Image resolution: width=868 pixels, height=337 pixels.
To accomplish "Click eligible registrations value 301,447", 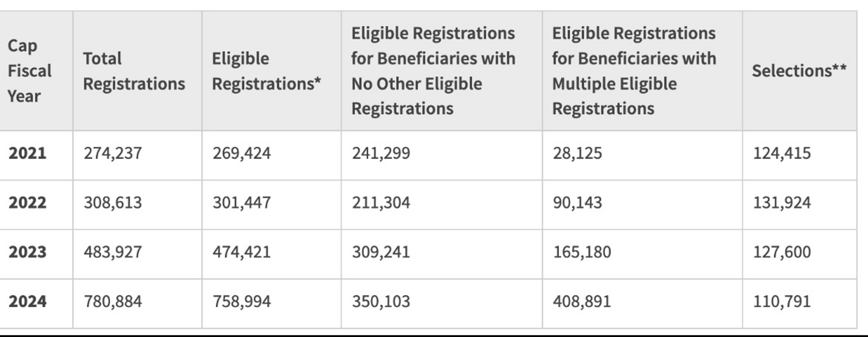I will coord(242,203).
